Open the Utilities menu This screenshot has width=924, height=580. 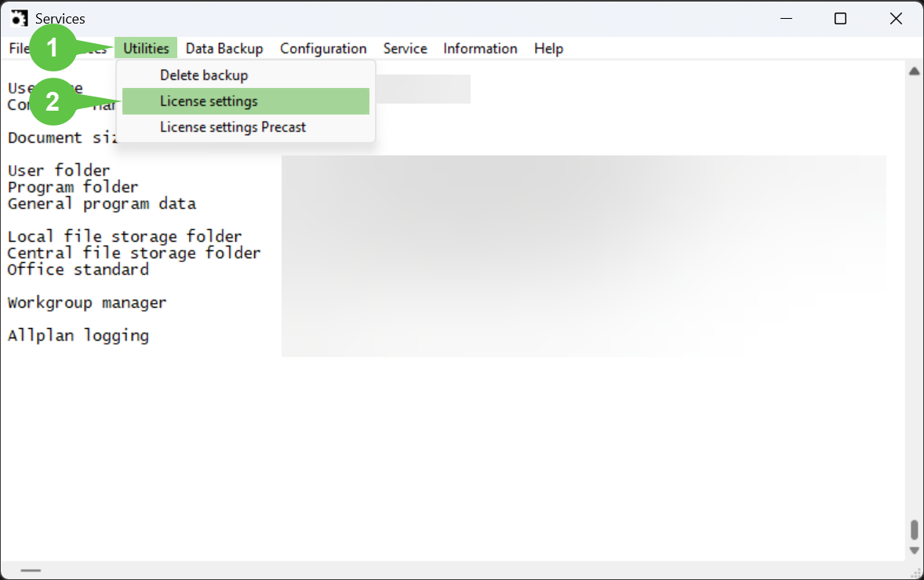coord(146,49)
